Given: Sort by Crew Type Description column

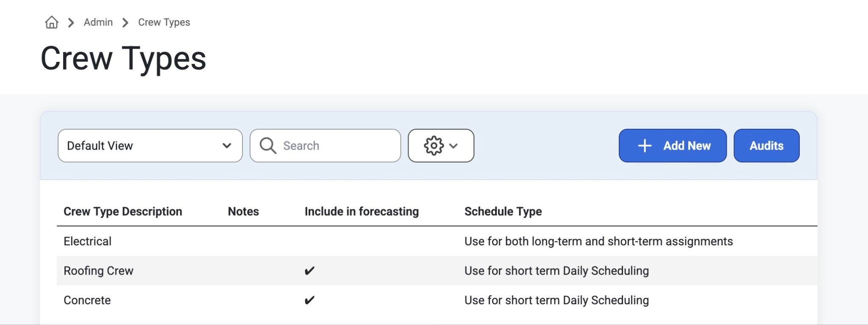Looking at the screenshot, I should (x=123, y=211).
